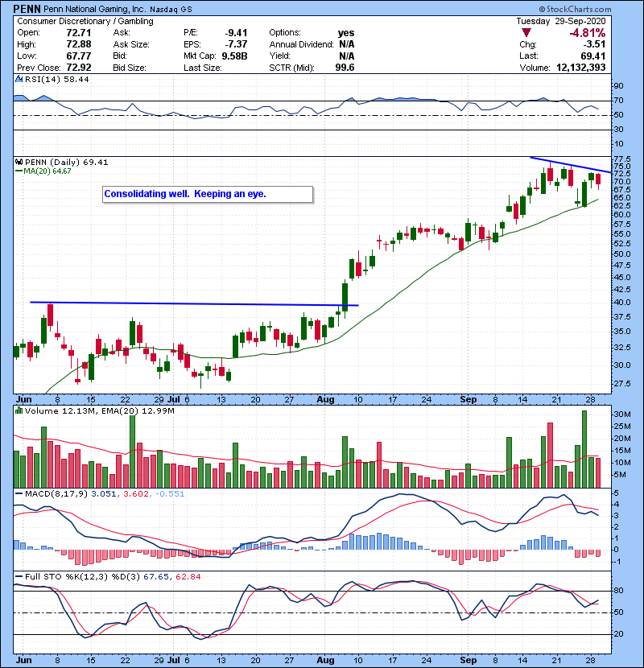
Task: Click the Yield N/A value
Action: click(346, 56)
